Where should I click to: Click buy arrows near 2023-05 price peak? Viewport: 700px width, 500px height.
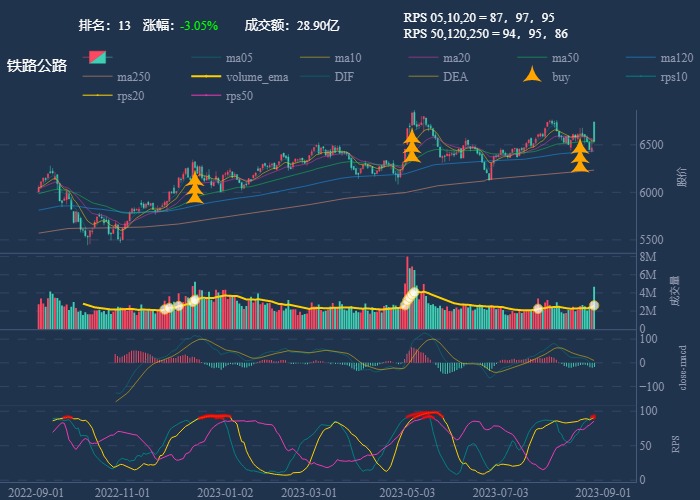coord(411,146)
